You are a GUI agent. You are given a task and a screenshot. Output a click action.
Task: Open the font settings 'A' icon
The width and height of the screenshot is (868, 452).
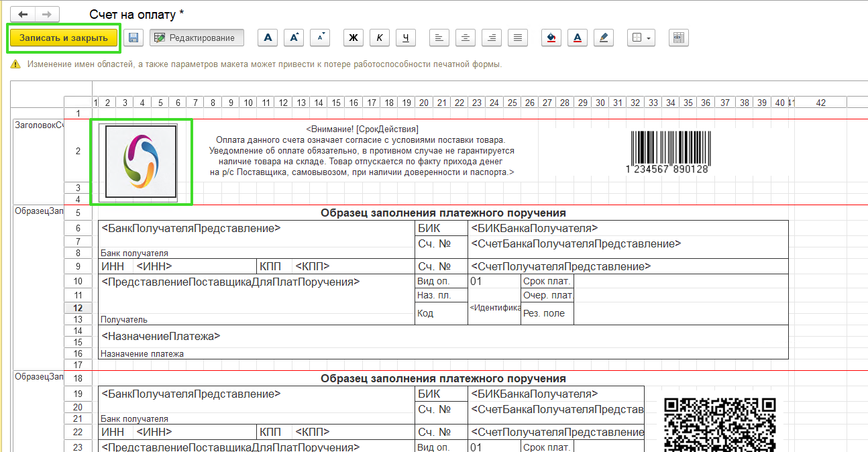click(x=268, y=38)
